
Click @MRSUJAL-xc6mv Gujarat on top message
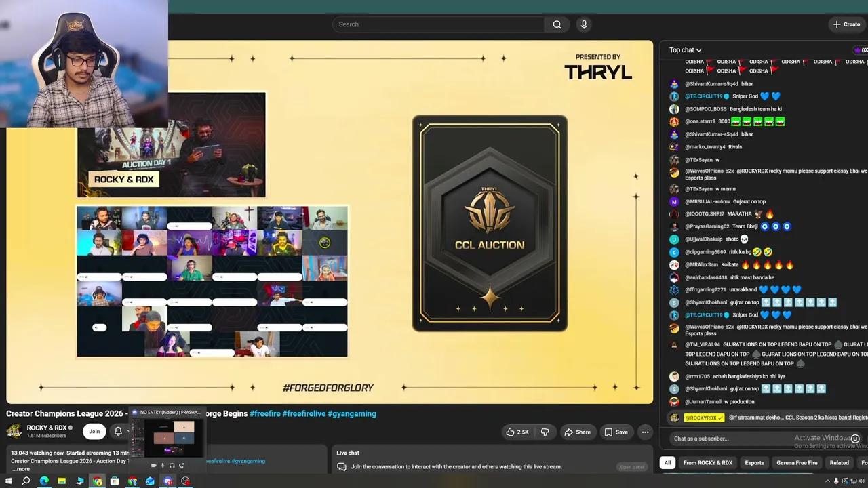(x=717, y=201)
